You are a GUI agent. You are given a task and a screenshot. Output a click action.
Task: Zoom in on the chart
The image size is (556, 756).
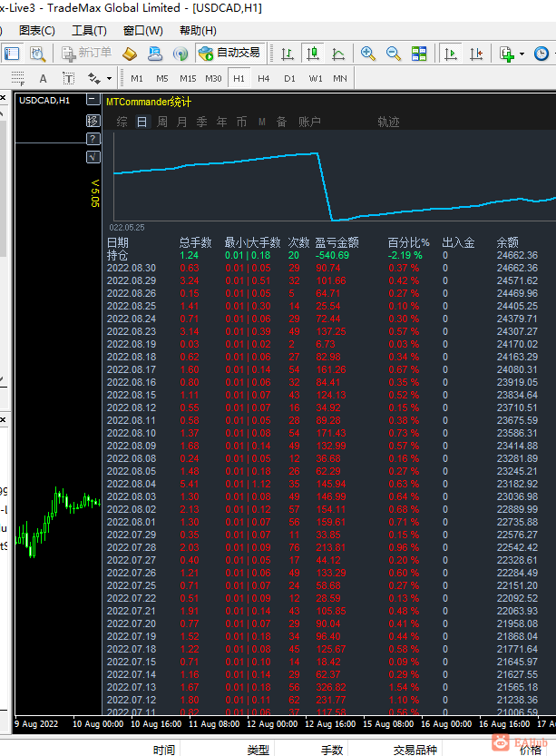pyautogui.click(x=368, y=54)
